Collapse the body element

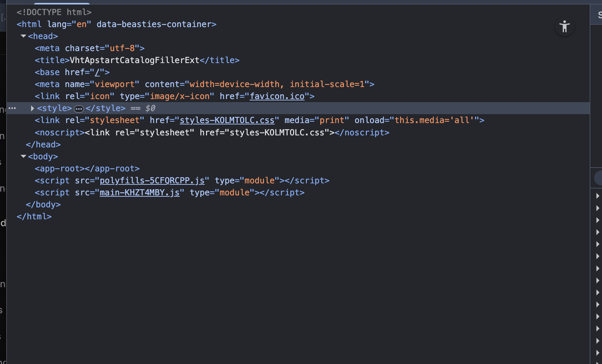(x=23, y=156)
